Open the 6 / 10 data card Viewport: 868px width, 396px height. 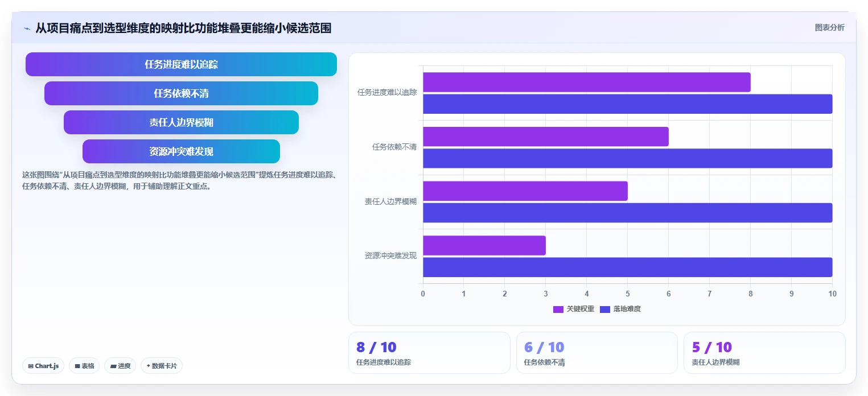(597, 353)
